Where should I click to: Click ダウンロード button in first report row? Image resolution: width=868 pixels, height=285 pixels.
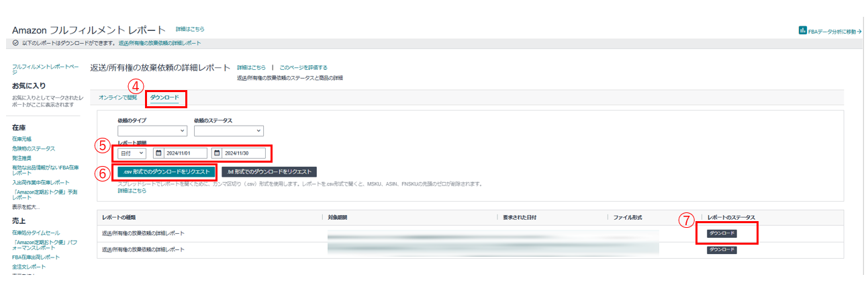click(x=722, y=233)
